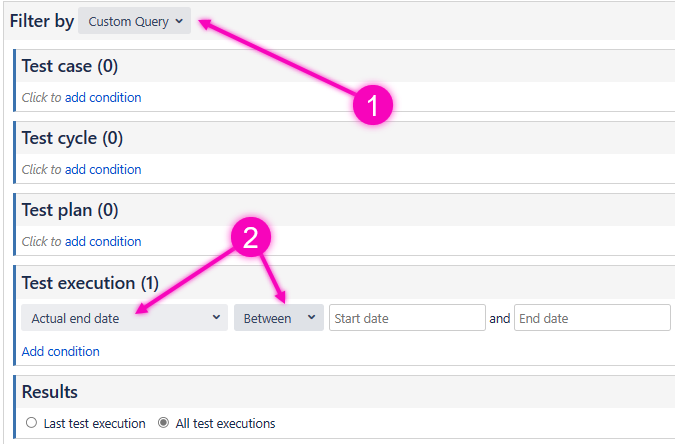Click Add condition under Test execution
Screen dimensions: 675x444
pyautogui.click(x=61, y=352)
